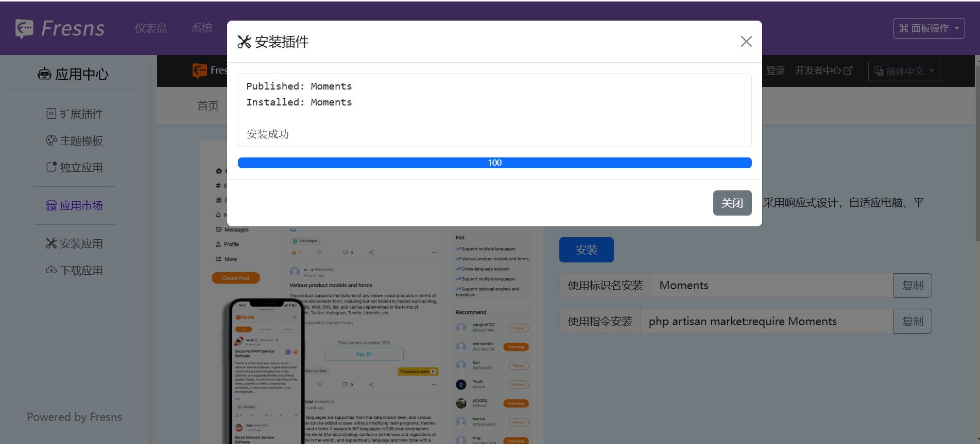Image resolution: width=980 pixels, height=444 pixels.
Task: Click the Powered by Fresns text
Action: tap(74, 417)
